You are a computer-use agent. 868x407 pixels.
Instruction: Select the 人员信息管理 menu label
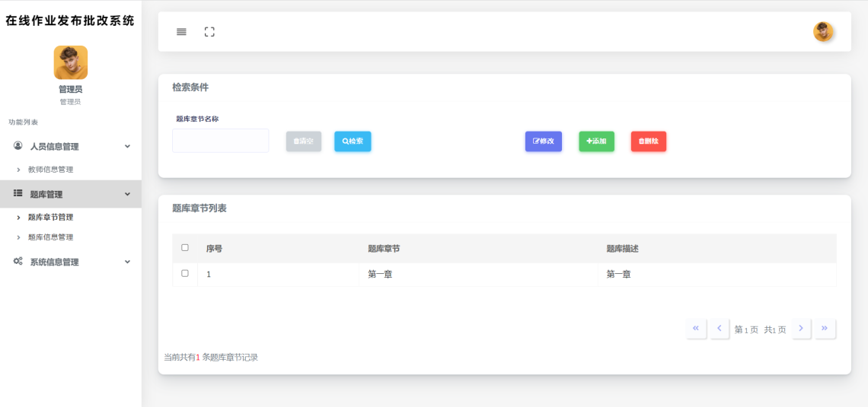pos(54,147)
